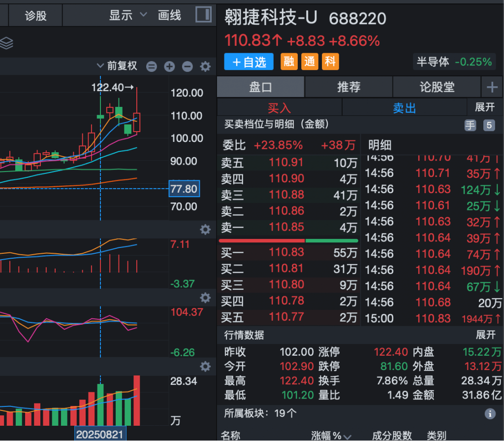Open K-line chart settings gear
The width and height of the screenshot is (504, 441).
pos(205,67)
